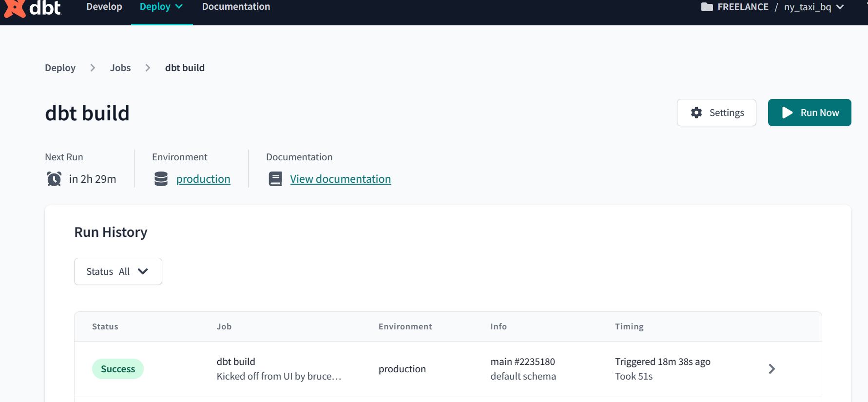Click the Job column header
Screen dimensions: 868x402
pos(224,326)
